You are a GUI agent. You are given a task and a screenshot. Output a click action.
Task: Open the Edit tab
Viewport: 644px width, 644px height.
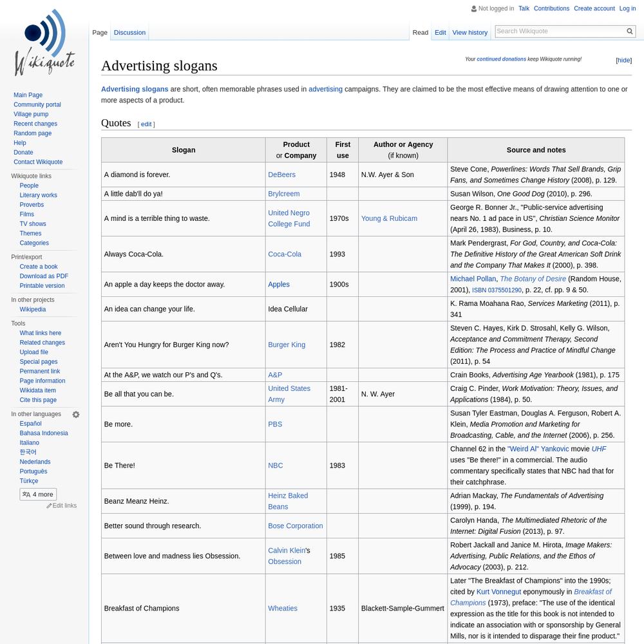point(440,32)
